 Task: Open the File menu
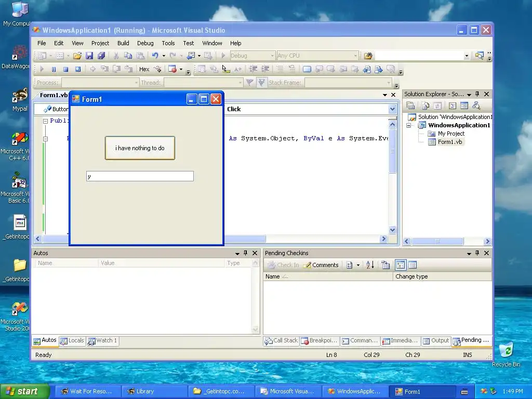coord(42,43)
